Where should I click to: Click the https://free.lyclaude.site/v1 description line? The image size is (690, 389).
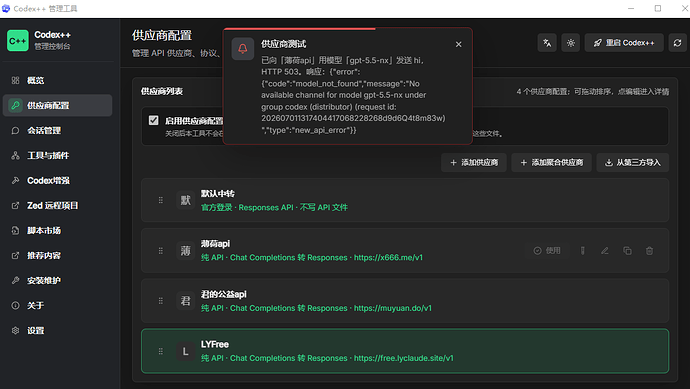click(327, 358)
